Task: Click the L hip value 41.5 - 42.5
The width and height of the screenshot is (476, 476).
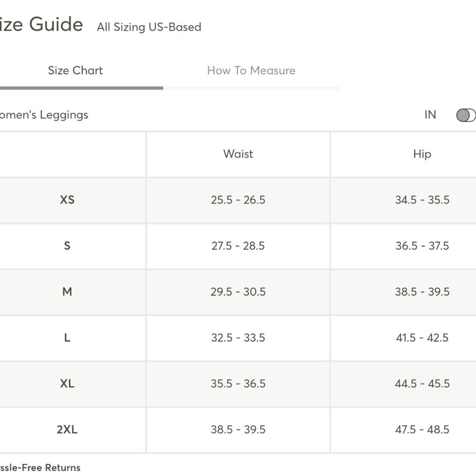Action: (x=422, y=337)
